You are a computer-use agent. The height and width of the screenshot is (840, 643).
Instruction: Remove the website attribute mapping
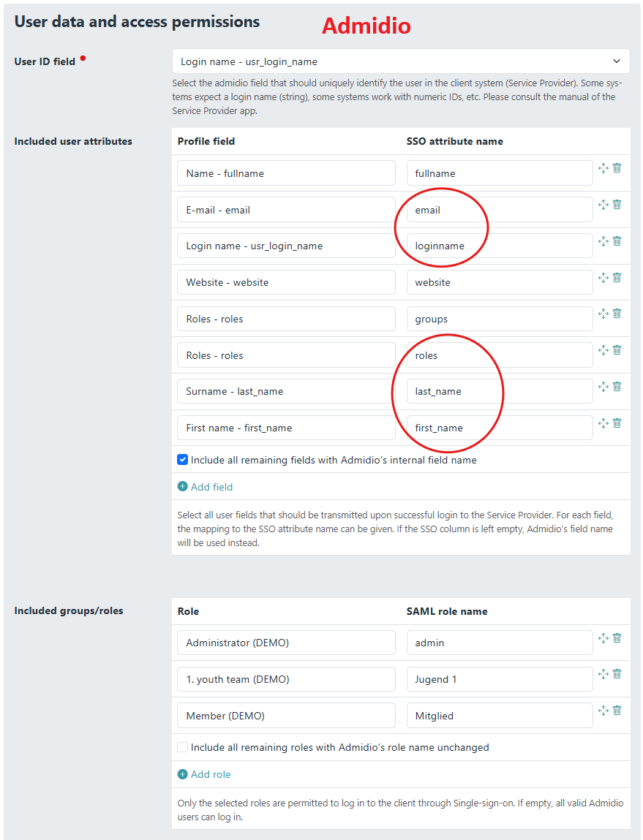pyautogui.click(x=617, y=277)
